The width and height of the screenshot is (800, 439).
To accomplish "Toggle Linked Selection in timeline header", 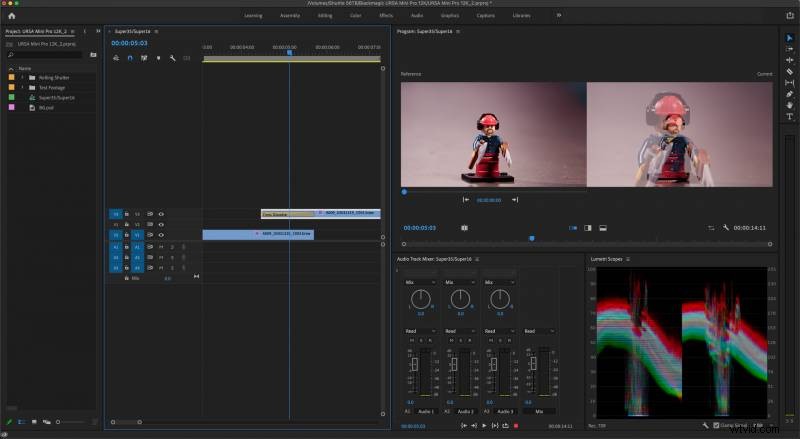I will click(x=144, y=58).
